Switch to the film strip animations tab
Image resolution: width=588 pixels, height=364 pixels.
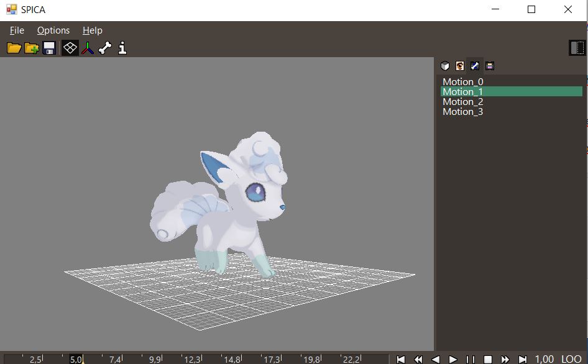pyautogui.click(x=490, y=66)
